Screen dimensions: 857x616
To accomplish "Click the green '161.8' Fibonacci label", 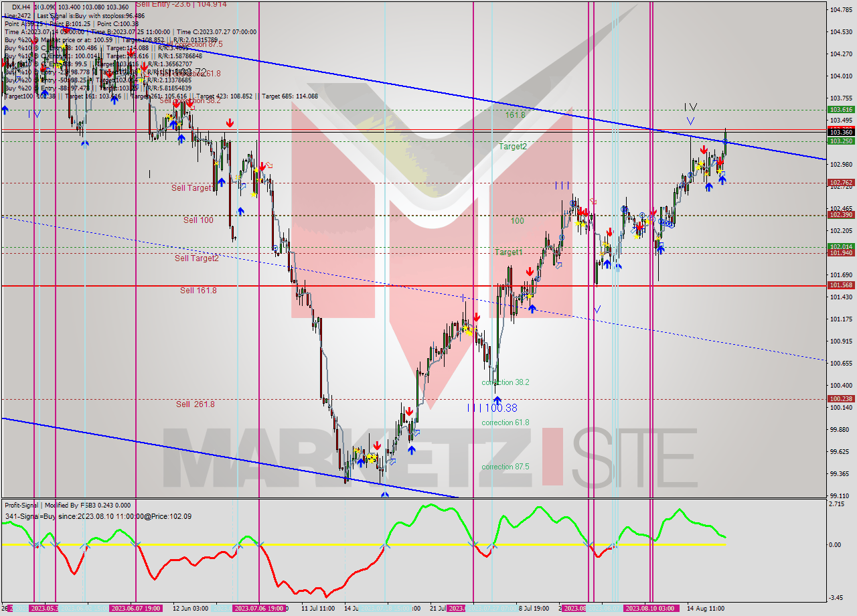I will point(514,115).
